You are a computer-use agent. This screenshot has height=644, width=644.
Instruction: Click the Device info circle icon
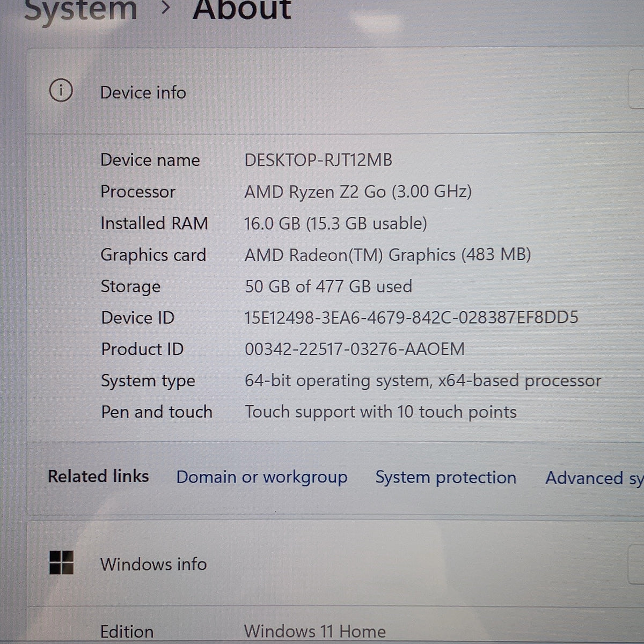[x=61, y=91]
